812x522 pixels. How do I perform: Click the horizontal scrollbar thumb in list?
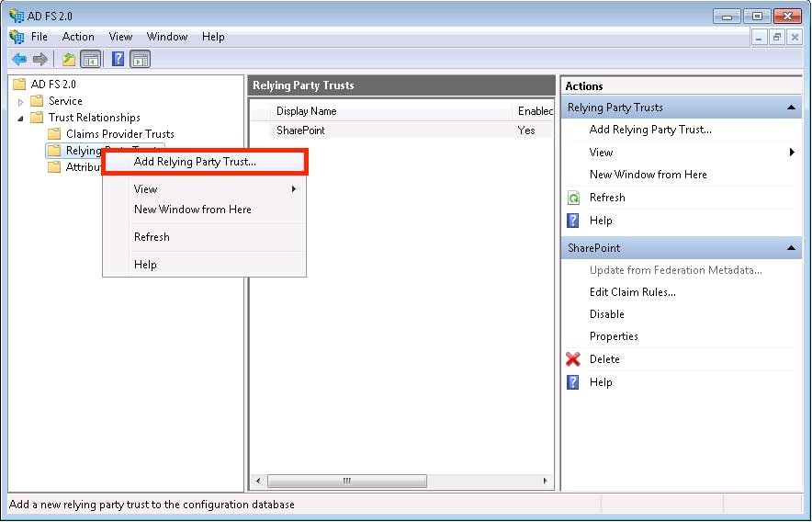[x=347, y=481]
